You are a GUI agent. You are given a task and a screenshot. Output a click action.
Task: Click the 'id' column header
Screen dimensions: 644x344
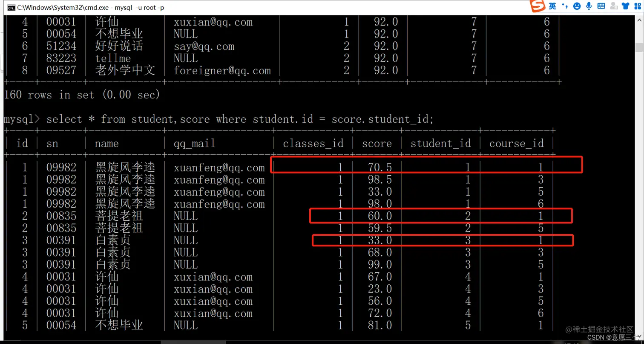[x=22, y=143]
